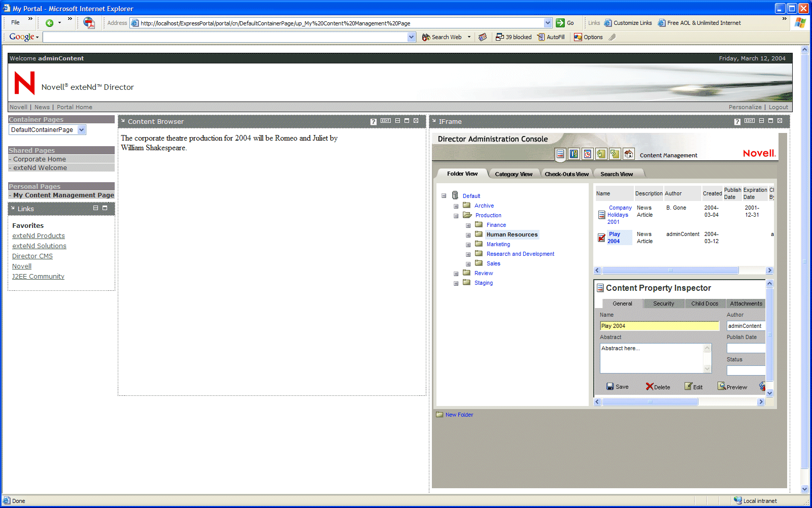812x508 pixels.
Task: Click the Google toolbar AutoFill icon
Action: [541, 37]
